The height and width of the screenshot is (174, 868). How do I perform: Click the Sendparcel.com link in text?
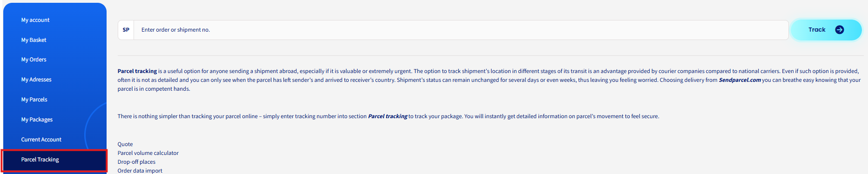pyautogui.click(x=740, y=80)
